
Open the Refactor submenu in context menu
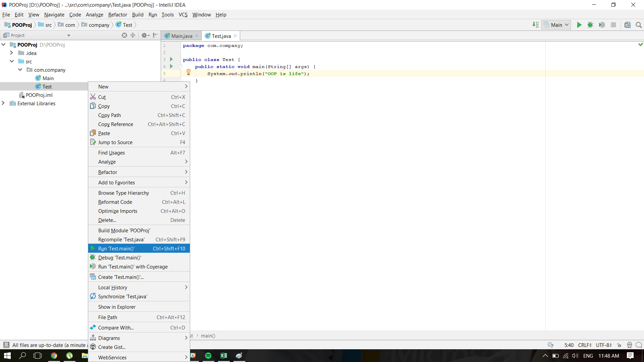pos(139,172)
